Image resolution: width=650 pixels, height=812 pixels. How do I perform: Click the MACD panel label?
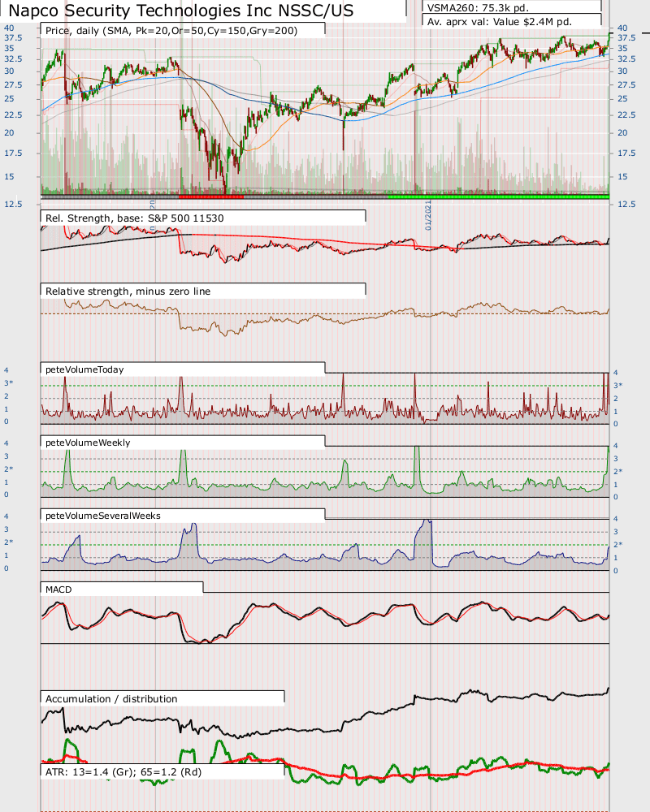[x=58, y=590]
